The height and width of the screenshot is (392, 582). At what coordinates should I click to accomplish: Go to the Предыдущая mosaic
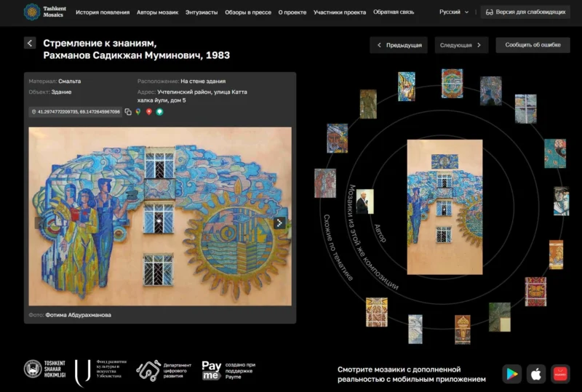(x=398, y=45)
